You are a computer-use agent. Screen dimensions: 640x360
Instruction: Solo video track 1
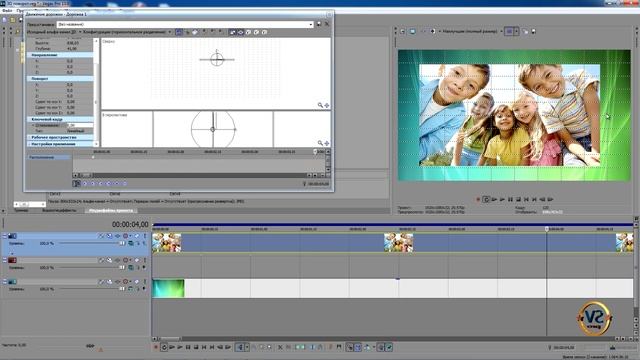[144, 236]
